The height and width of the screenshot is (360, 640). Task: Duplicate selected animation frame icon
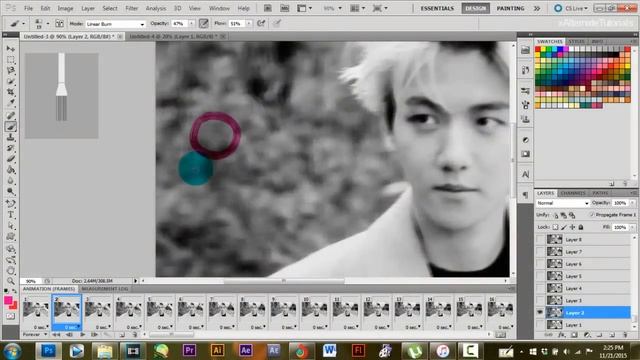pos(122,335)
